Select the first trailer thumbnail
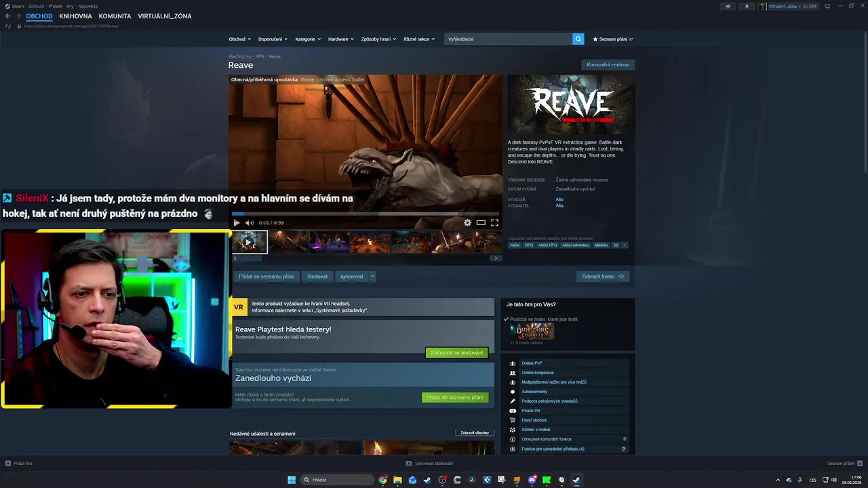This screenshot has height=488, width=868. point(250,242)
